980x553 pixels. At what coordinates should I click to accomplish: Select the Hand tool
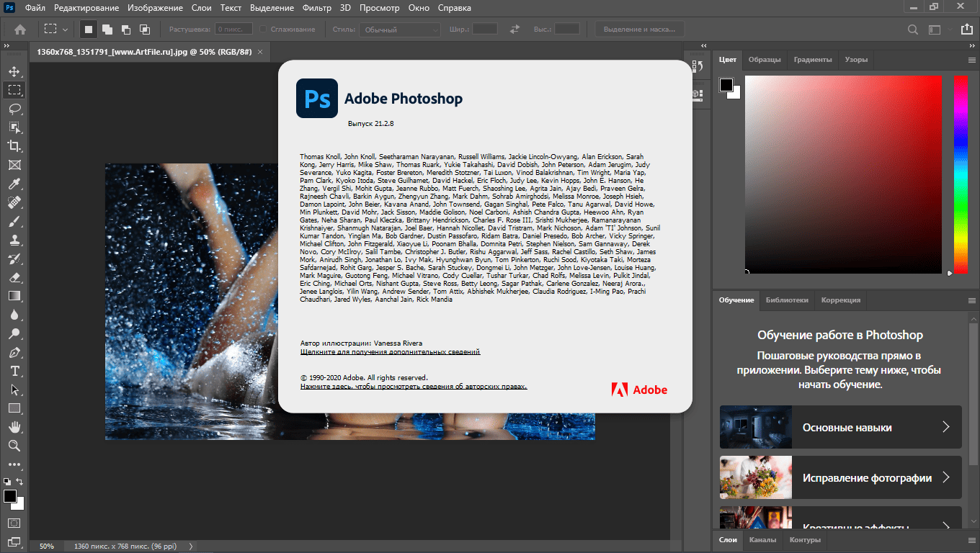tap(14, 427)
